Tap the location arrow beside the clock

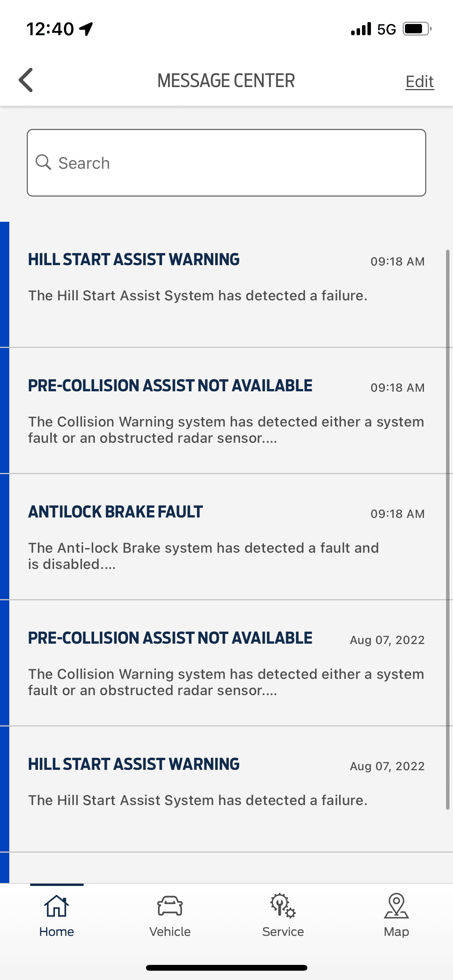pos(86,29)
